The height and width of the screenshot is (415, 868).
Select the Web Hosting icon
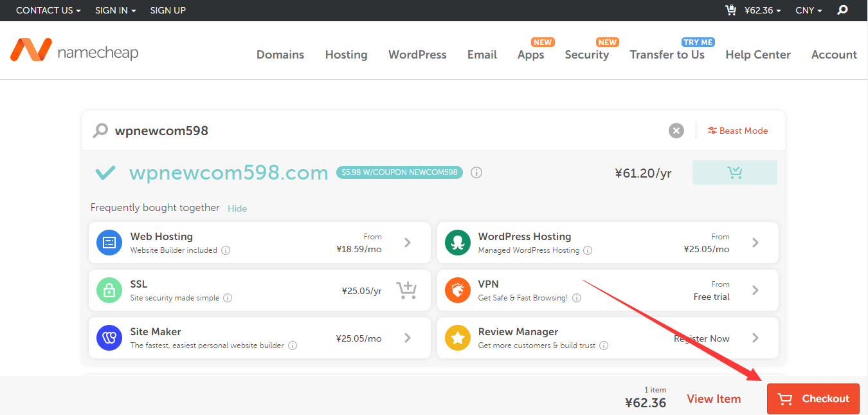[x=109, y=243]
